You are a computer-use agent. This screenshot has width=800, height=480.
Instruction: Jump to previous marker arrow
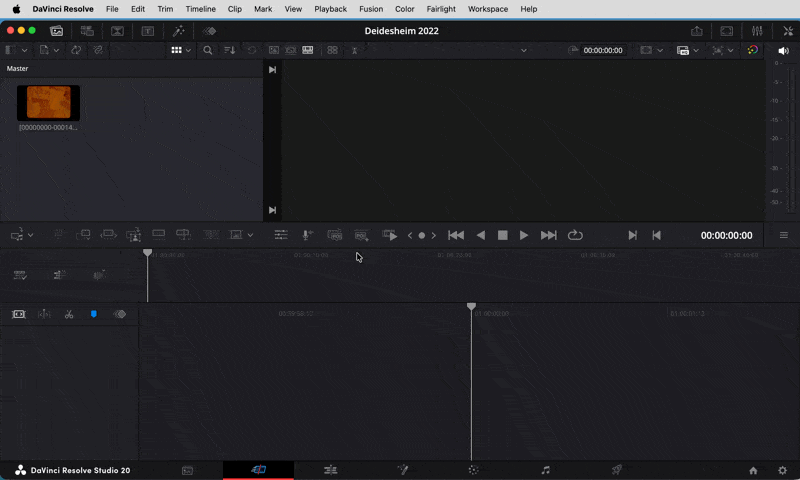(x=410, y=236)
